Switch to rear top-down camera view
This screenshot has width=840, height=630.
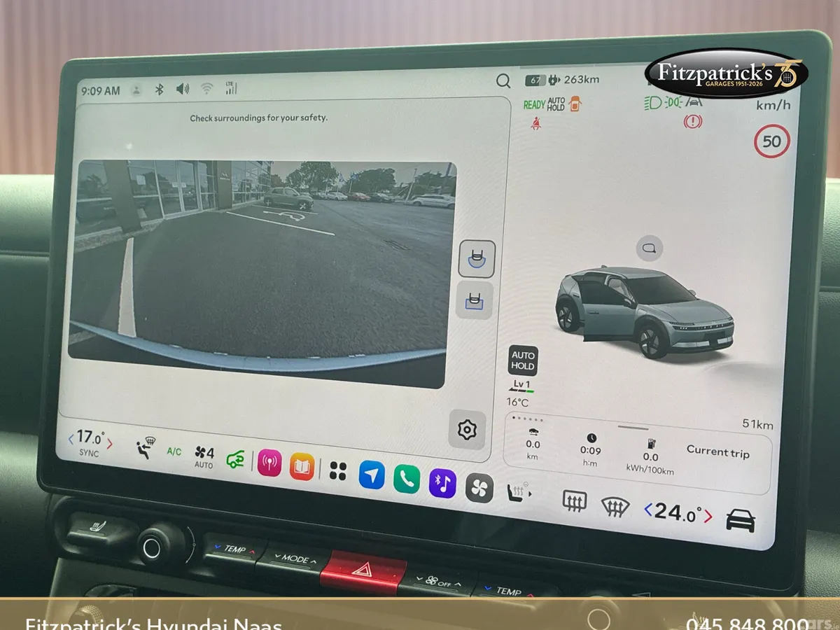tap(475, 300)
